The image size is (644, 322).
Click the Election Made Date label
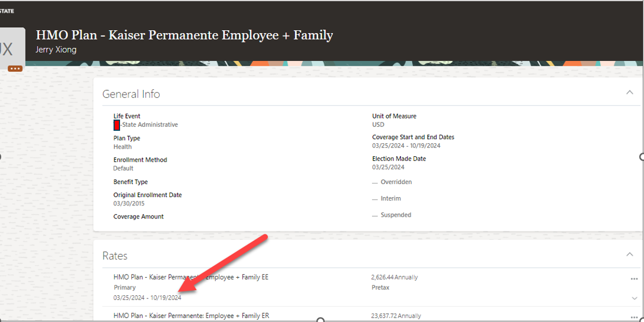coord(399,159)
